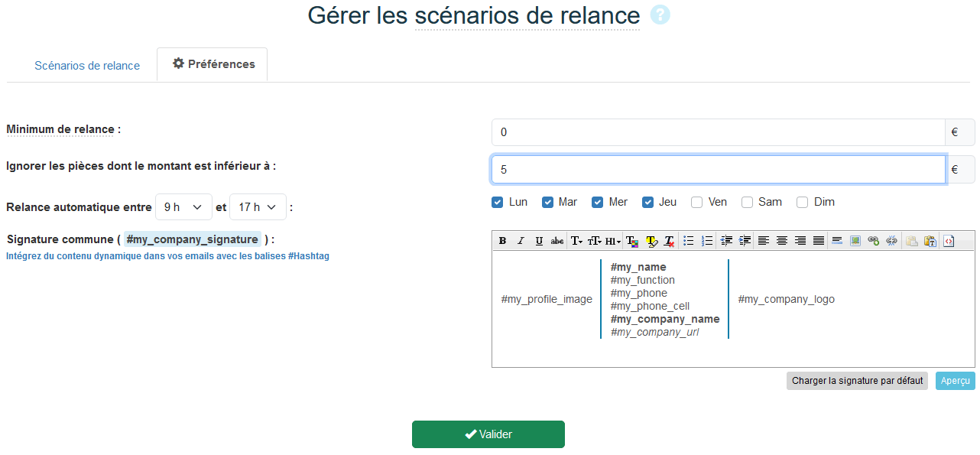The width and height of the screenshot is (980, 455).
Task: Toggle italic formatting in the editor toolbar
Action: click(x=521, y=241)
